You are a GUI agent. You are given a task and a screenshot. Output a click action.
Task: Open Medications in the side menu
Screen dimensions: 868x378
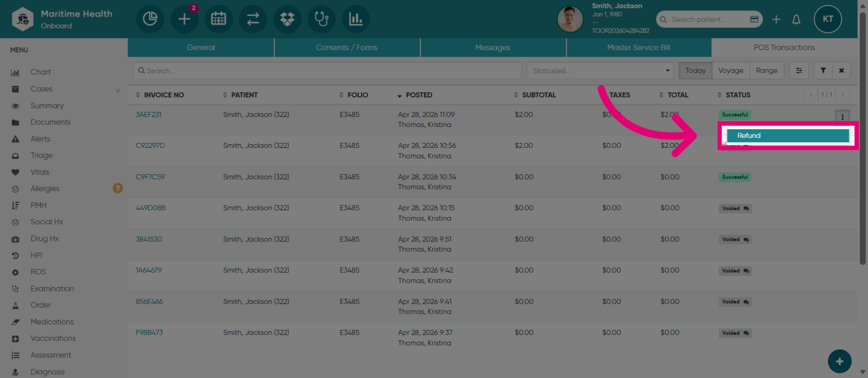52,322
